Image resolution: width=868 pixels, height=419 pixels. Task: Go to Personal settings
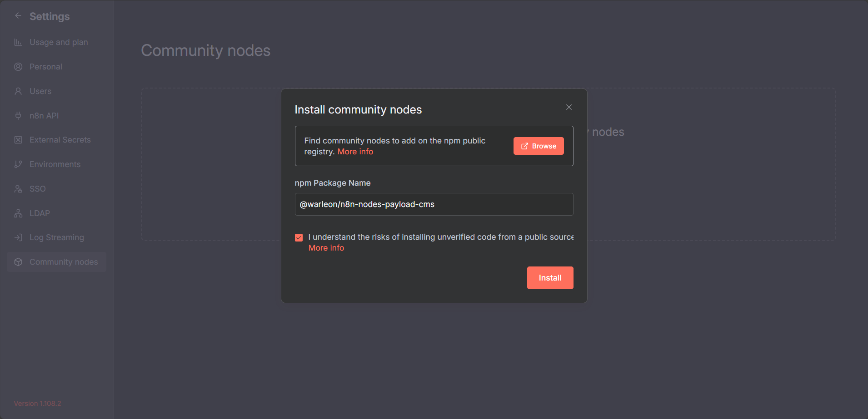point(57,67)
